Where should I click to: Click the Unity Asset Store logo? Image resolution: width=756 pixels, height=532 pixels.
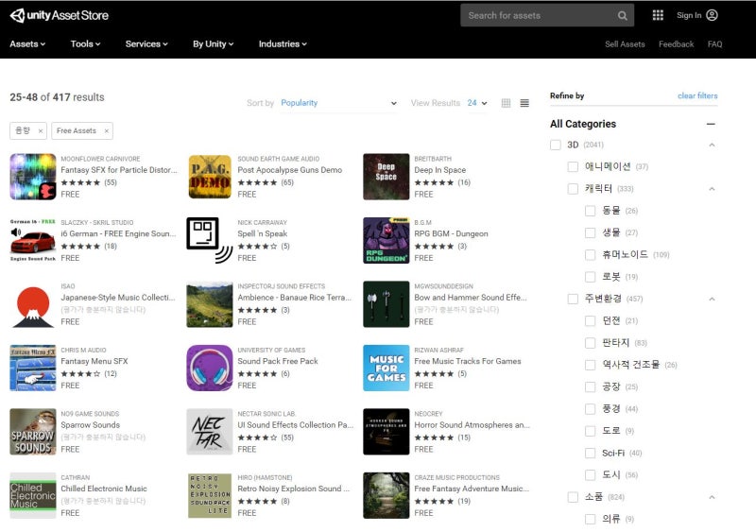point(59,15)
